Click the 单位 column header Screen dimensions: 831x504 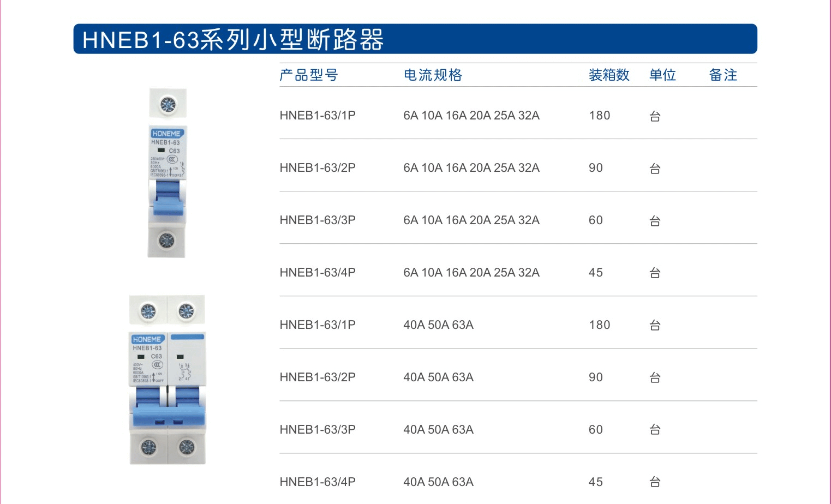pyautogui.click(x=662, y=75)
